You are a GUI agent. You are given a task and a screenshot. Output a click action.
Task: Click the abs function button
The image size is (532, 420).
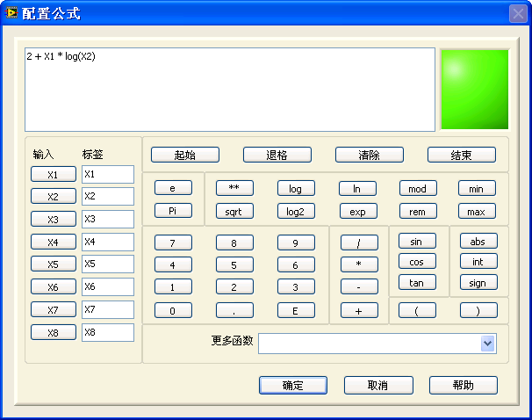coord(478,241)
